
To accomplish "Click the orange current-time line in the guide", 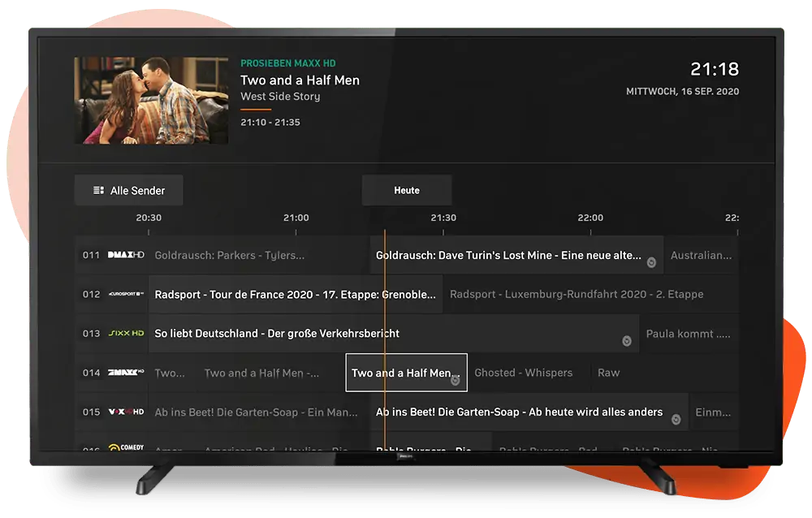I will coord(384,339).
